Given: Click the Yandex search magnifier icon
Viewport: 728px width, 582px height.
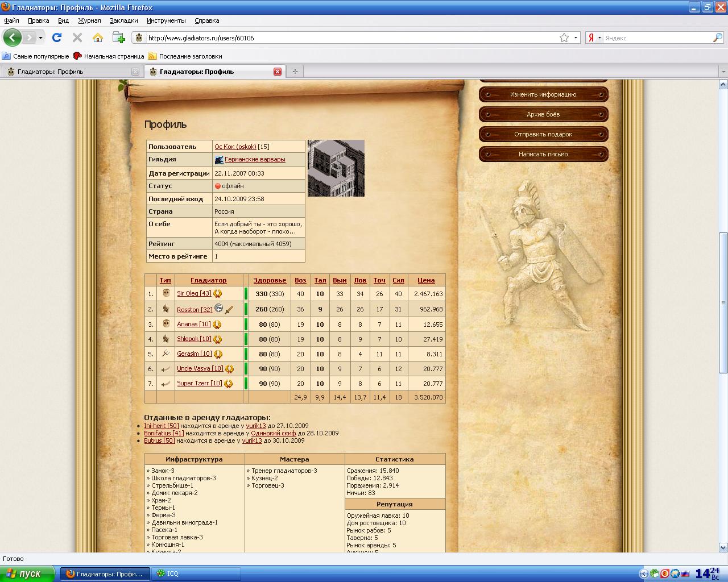Looking at the screenshot, I should (718, 38).
